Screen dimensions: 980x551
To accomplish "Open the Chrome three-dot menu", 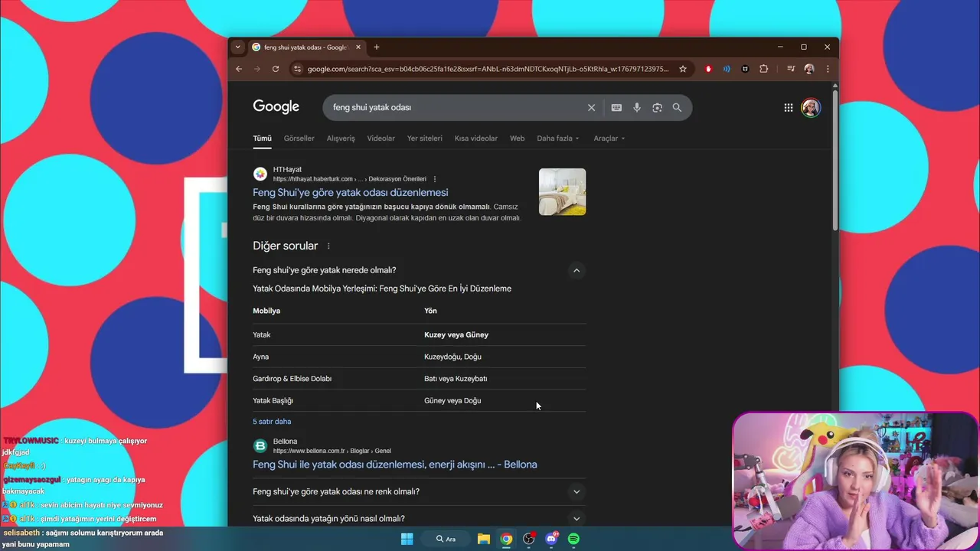I will point(828,69).
